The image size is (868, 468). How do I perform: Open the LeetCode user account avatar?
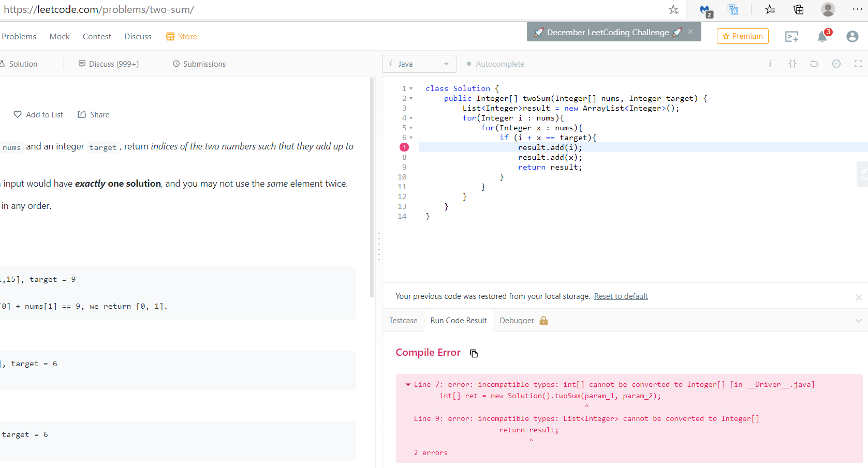pyautogui.click(x=852, y=36)
